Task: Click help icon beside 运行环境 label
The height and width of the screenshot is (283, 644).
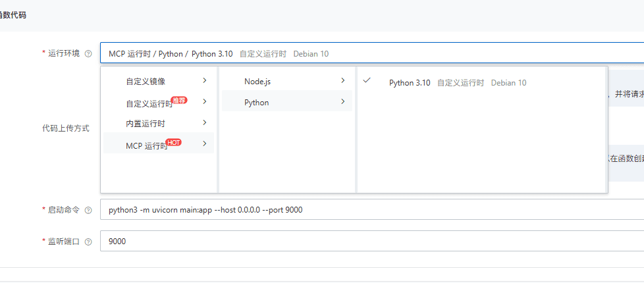Action: coord(88,54)
